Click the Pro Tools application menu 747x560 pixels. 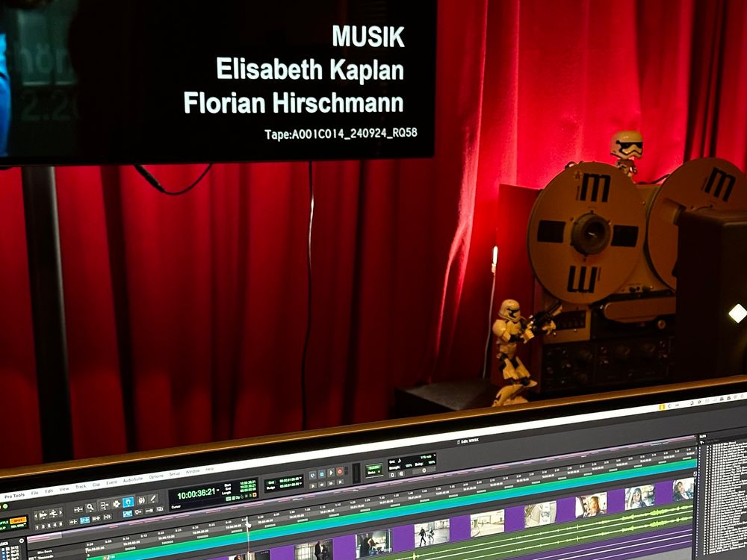(14, 495)
